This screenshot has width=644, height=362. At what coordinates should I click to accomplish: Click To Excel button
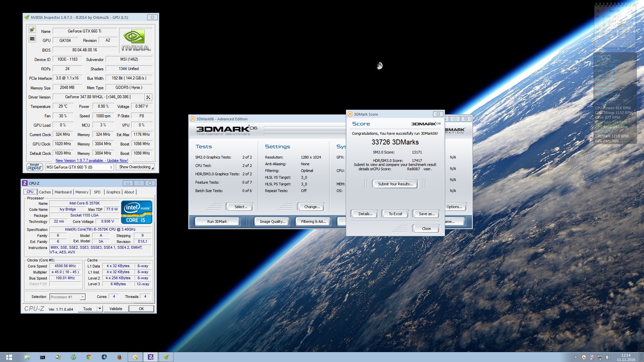pyautogui.click(x=395, y=214)
